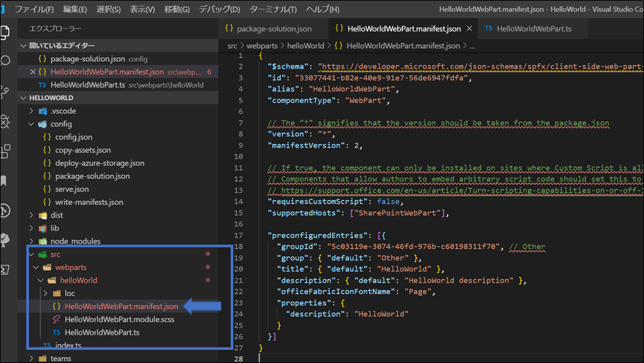Close HelloWorldWebPart.manifest.json in open editors list
This screenshot has height=363, width=644.
33,72
